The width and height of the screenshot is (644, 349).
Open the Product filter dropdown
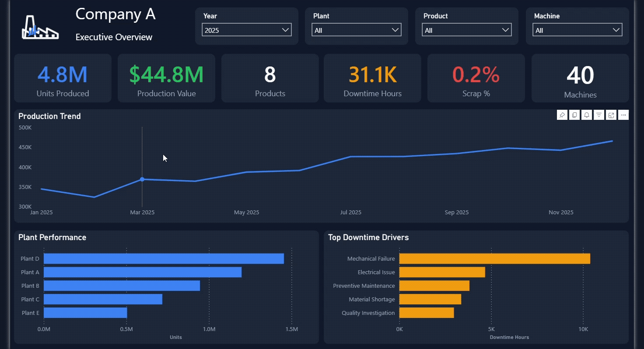(467, 30)
